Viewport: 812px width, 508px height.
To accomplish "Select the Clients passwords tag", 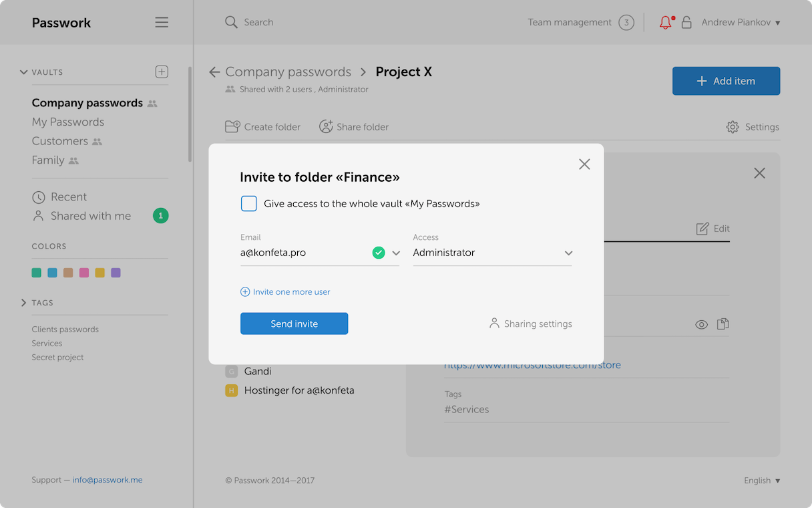I will pyautogui.click(x=65, y=330).
